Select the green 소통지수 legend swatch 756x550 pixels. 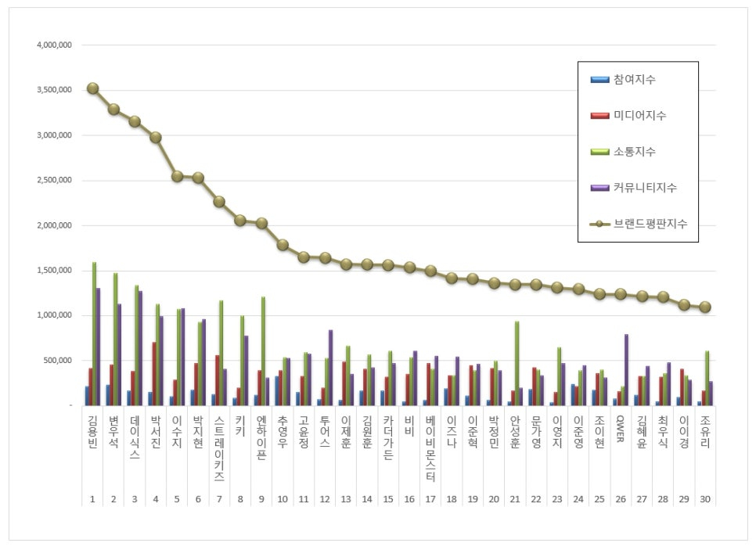point(600,152)
